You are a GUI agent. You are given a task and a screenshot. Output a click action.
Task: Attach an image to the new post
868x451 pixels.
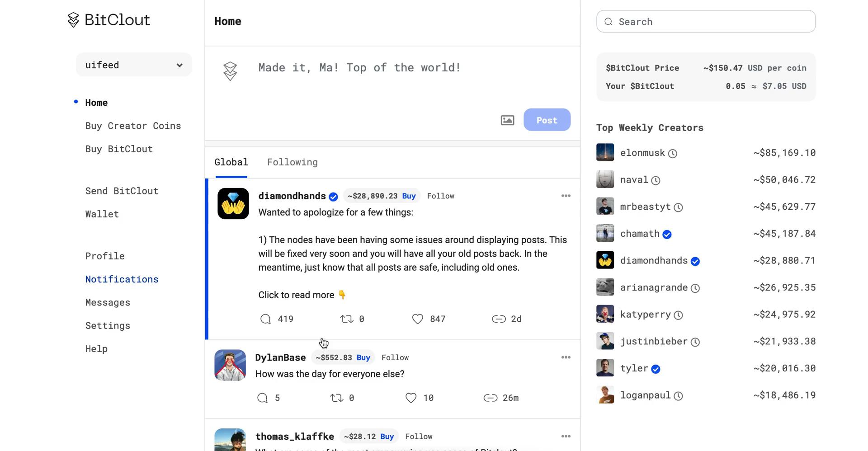point(507,120)
